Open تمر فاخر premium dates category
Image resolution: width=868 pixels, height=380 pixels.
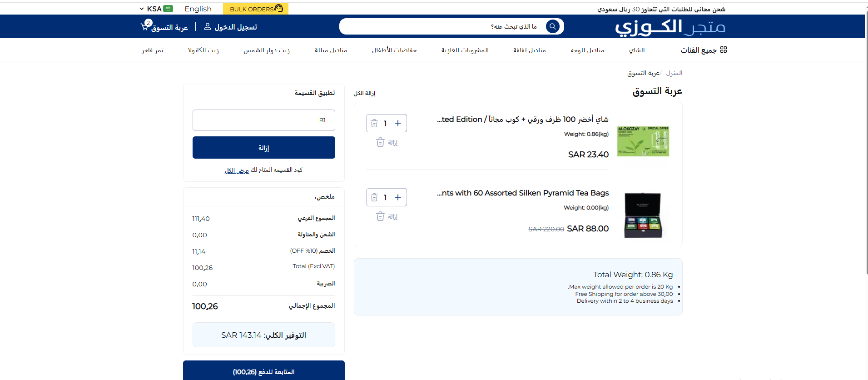[153, 50]
